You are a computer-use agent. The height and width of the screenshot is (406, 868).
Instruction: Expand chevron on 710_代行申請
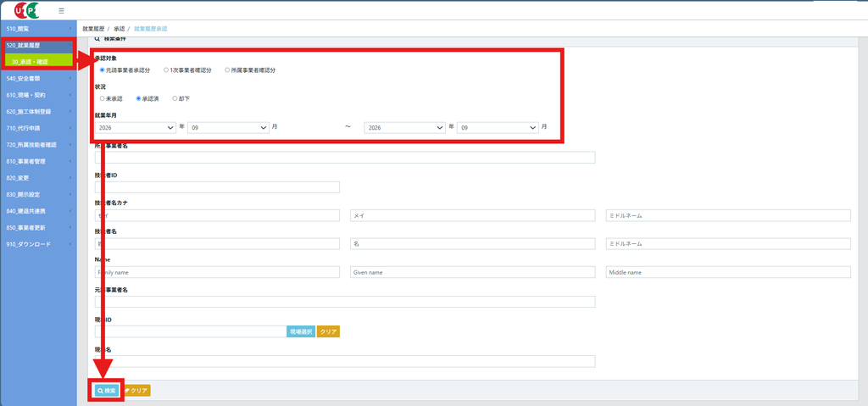70,128
